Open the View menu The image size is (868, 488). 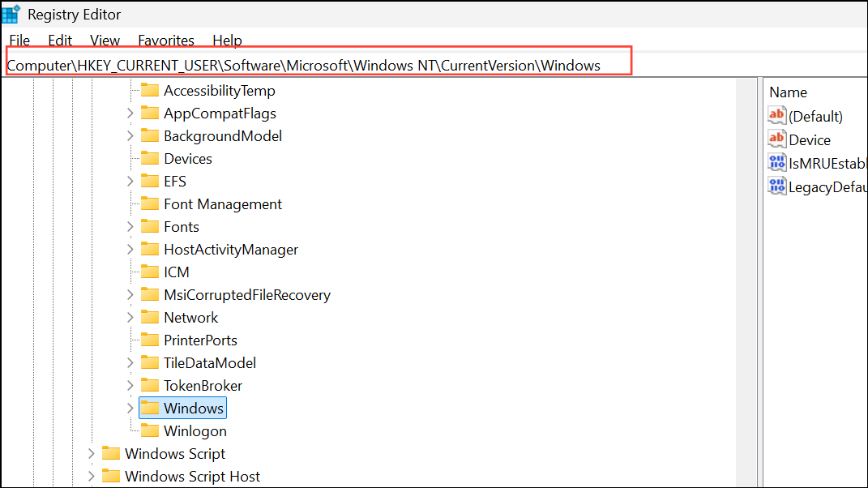(x=105, y=41)
